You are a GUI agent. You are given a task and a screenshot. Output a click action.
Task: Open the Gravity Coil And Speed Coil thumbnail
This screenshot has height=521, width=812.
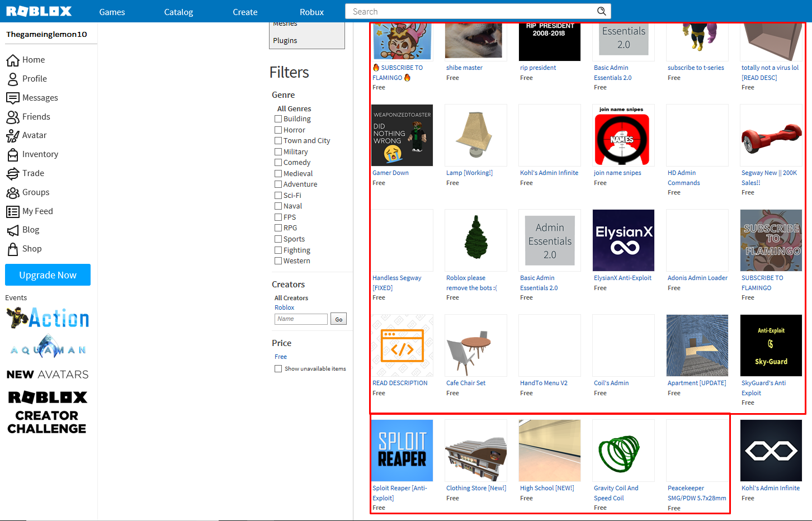tap(624, 451)
